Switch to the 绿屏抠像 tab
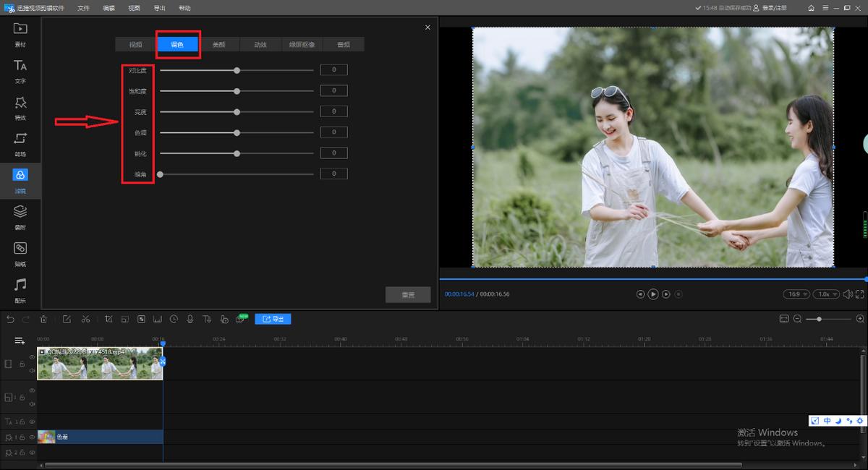 coord(301,44)
